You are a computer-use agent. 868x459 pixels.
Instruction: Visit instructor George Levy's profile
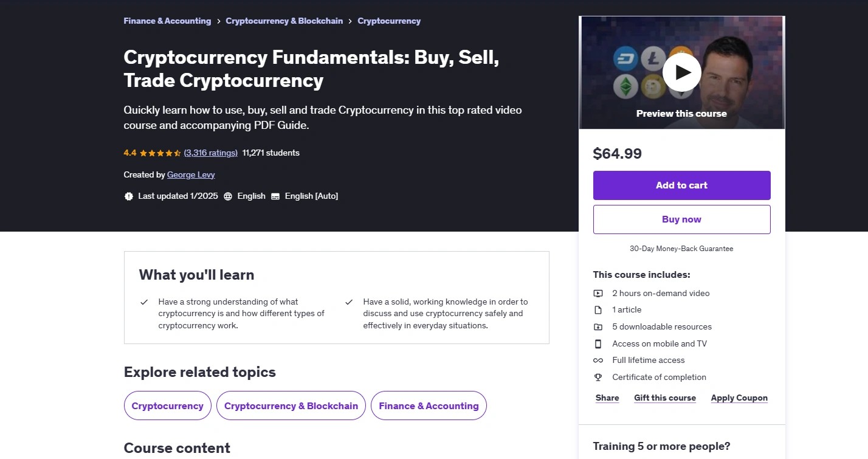191,174
